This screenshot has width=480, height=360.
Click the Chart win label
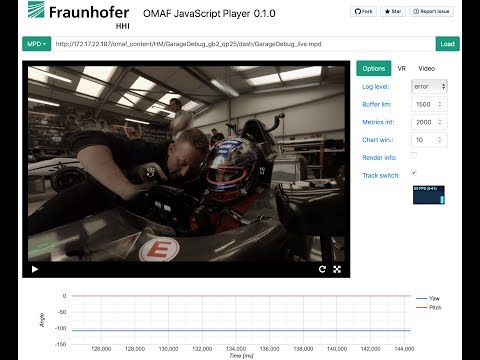click(378, 140)
